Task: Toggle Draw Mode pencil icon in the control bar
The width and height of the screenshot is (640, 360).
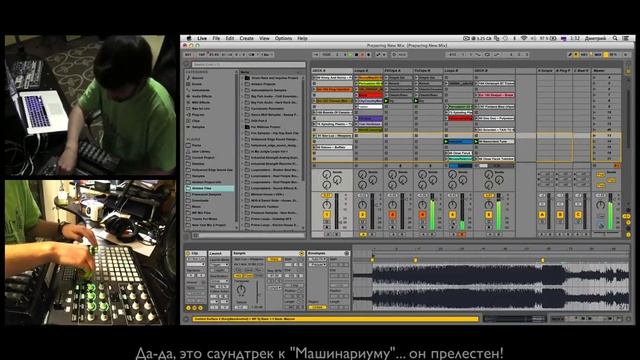Action: click(x=570, y=55)
